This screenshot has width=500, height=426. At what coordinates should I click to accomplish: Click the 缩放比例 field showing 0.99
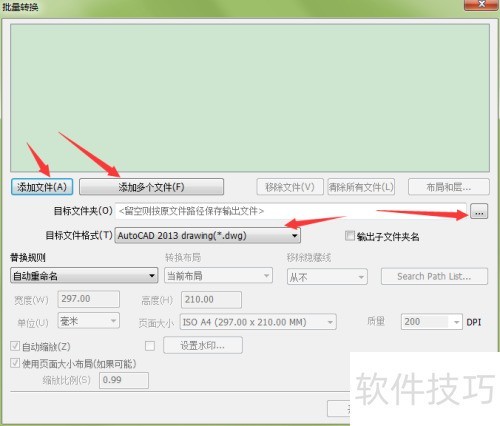pyautogui.click(x=124, y=380)
